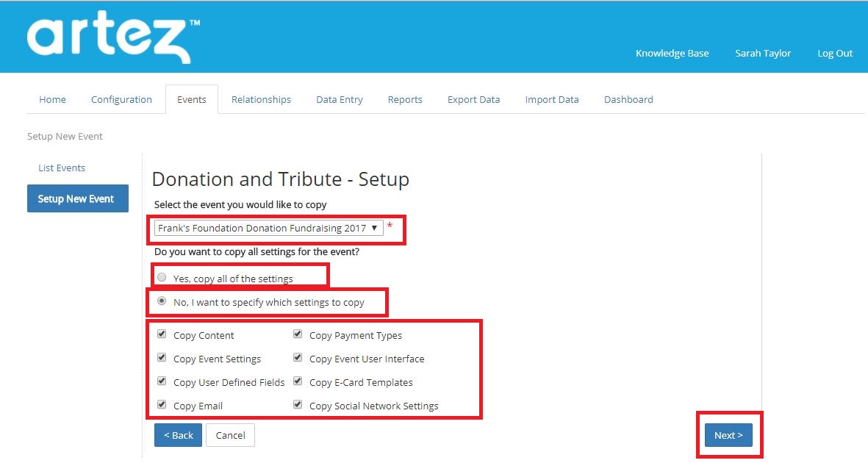
Task: Select Setup New Event in the sidebar
Action: pyautogui.click(x=77, y=198)
